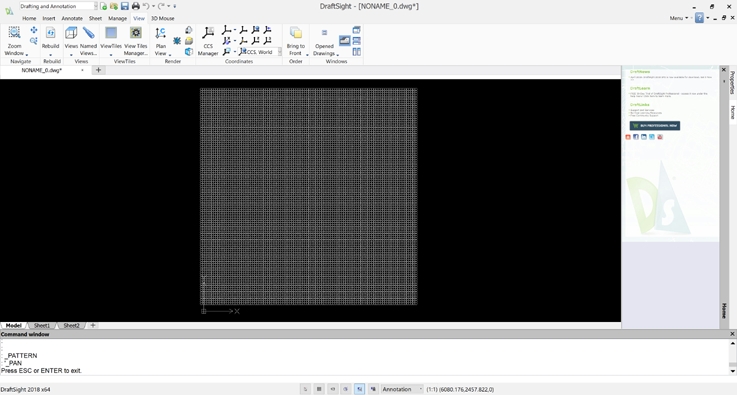Click the Cascade windows icon in Windows group

pyautogui.click(x=357, y=30)
